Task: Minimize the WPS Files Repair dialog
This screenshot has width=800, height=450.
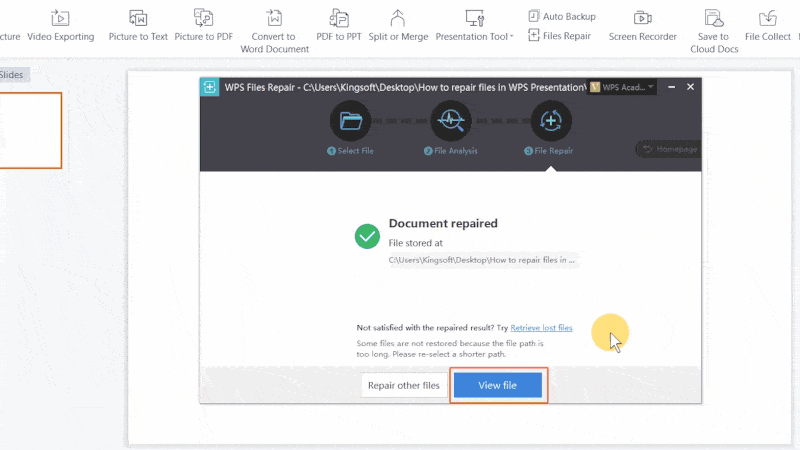Action: (671, 87)
